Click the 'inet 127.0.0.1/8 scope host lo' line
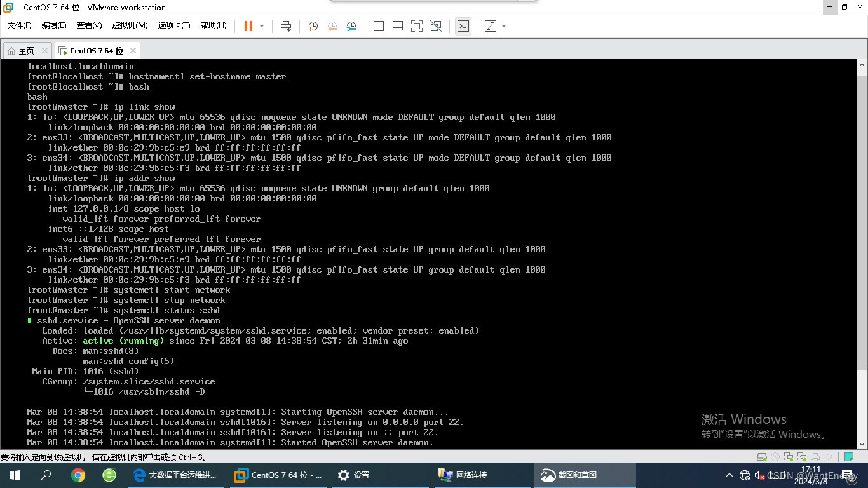 pyautogui.click(x=124, y=208)
